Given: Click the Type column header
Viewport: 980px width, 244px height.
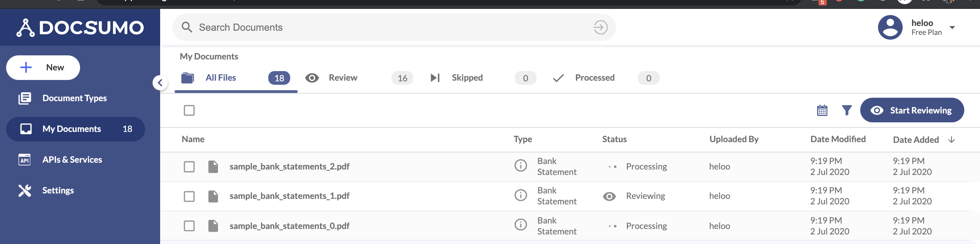Looking at the screenshot, I should (x=523, y=139).
